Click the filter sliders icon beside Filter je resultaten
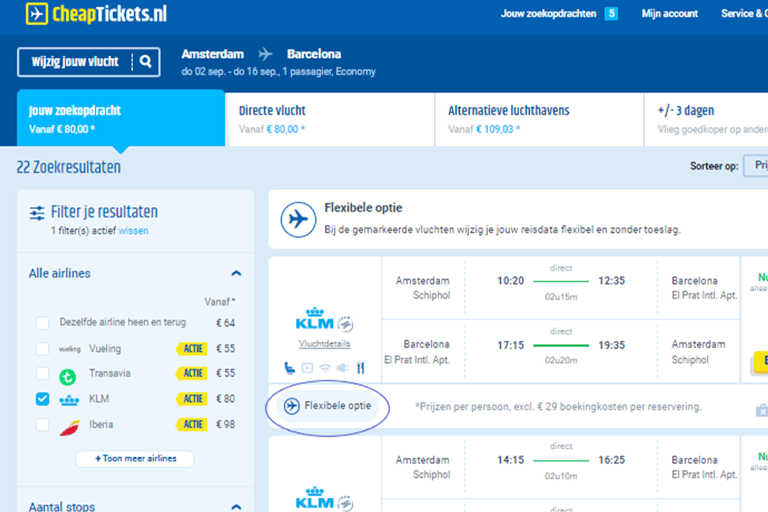The width and height of the screenshot is (768, 512). [x=37, y=213]
